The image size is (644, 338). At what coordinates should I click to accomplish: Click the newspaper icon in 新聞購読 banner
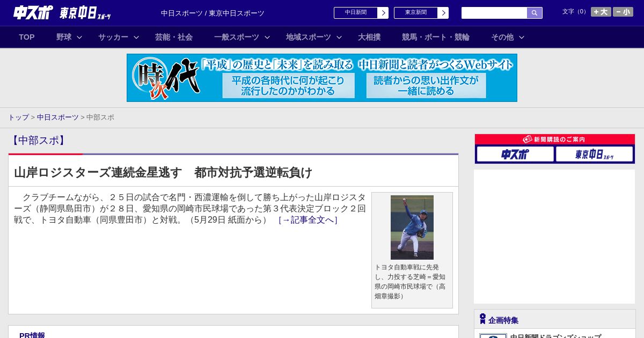point(528,139)
